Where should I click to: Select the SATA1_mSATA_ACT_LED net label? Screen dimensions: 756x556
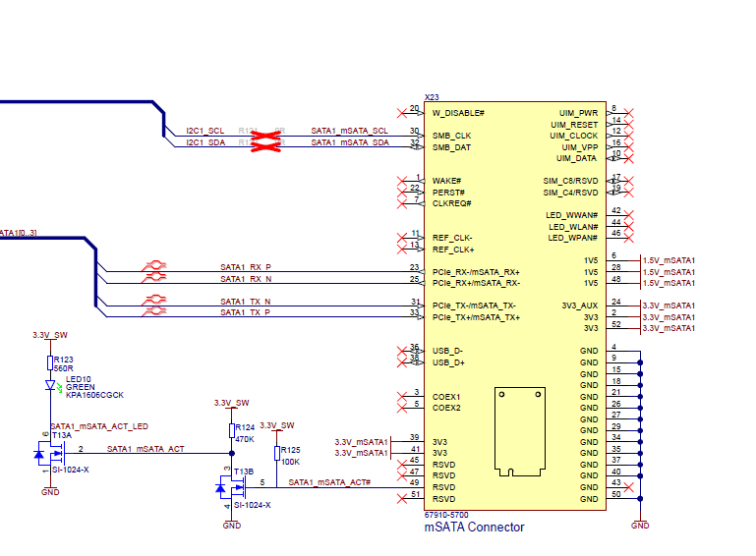click(x=98, y=425)
